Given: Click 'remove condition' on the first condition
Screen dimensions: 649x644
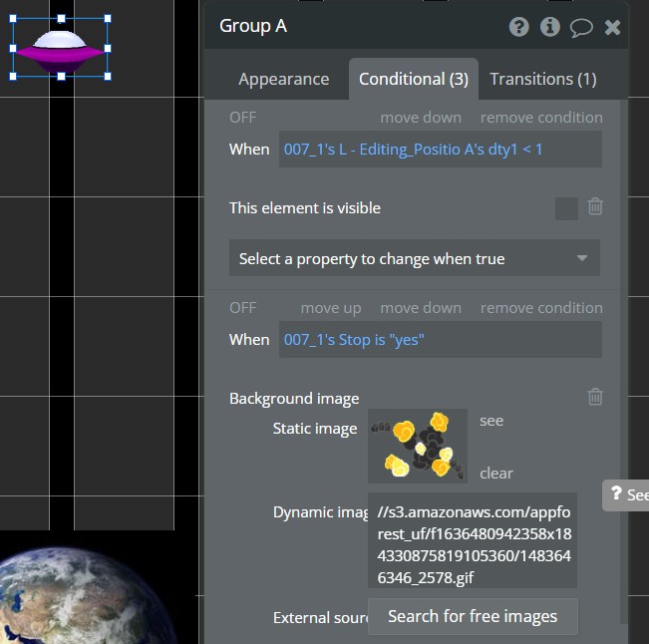Looking at the screenshot, I should point(541,118).
